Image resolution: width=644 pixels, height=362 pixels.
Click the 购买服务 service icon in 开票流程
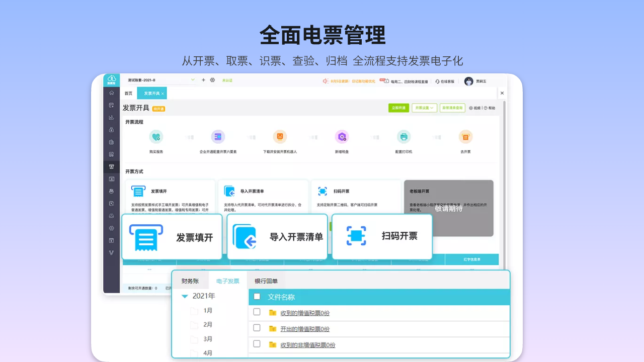[x=156, y=137]
